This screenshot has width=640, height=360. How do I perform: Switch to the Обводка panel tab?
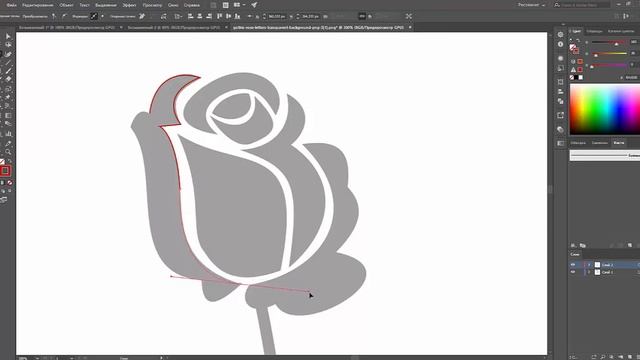(x=578, y=143)
